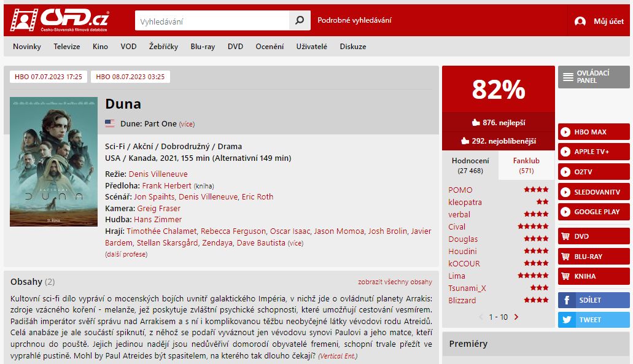Expand more titles via (více) after Dune: Part One
Image resolution: width=633 pixels, height=364 pixels.
(187, 124)
